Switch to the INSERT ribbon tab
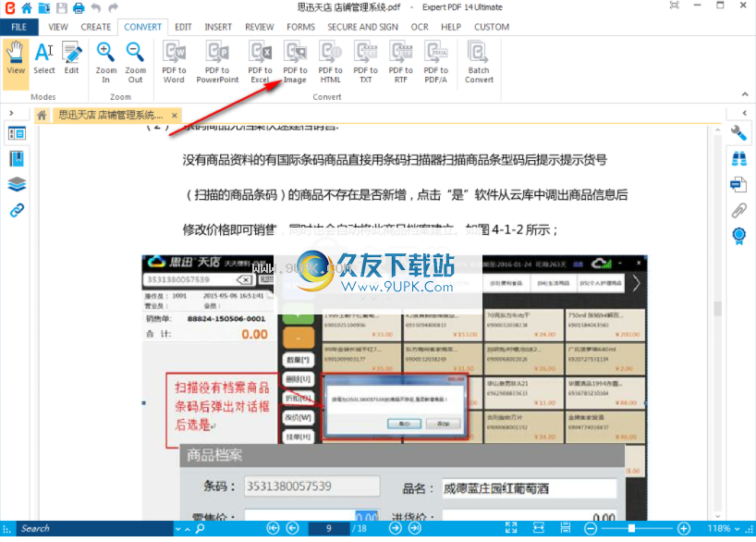Image resolution: width=756 pixels, height=542 pixels. pos(218,27)
